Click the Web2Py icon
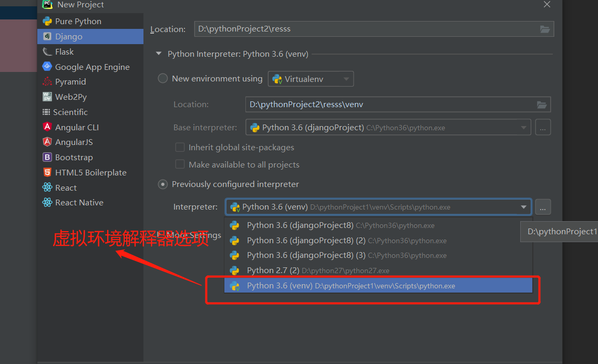This screenshot has width=598, height=364. tap(47, 97)
